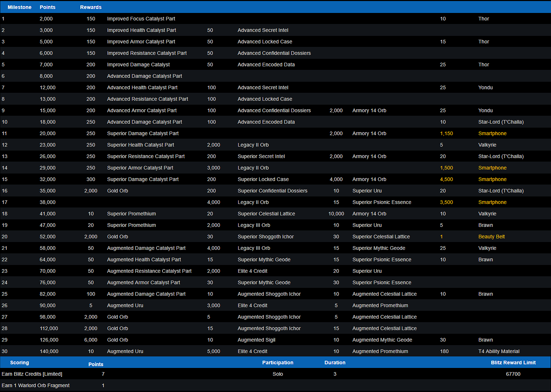Select Augmented Sigil reward cell

tap(256, 340)
